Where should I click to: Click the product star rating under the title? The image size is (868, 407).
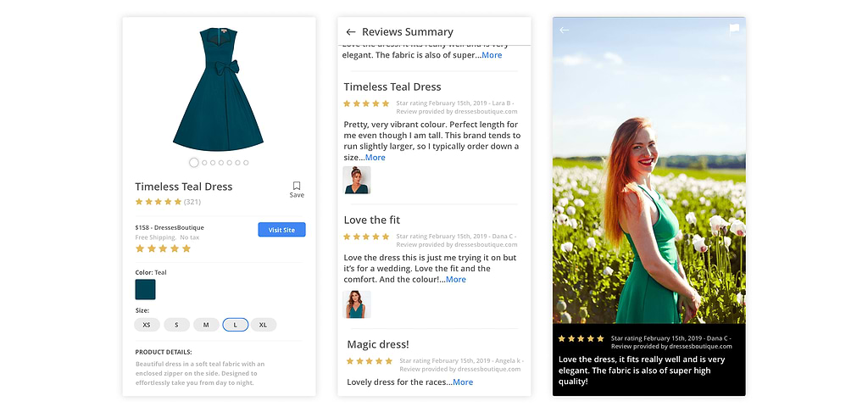click(x=159, y=202)
